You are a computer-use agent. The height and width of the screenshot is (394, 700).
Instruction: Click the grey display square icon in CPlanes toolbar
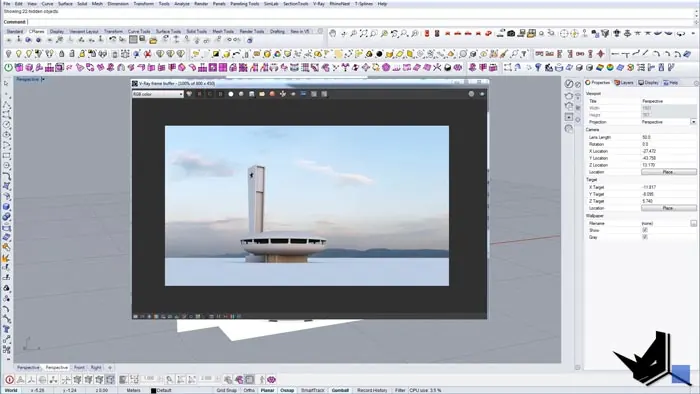click(133, 40)
